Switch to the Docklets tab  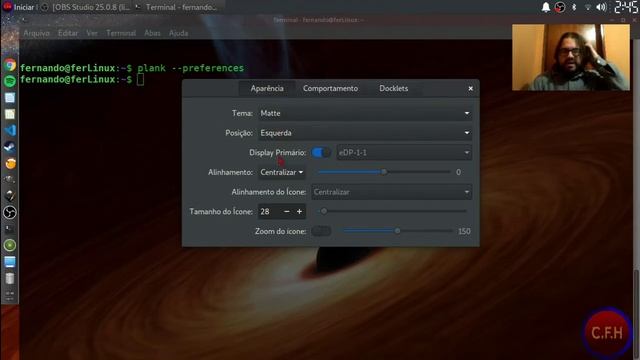point(393,89)
